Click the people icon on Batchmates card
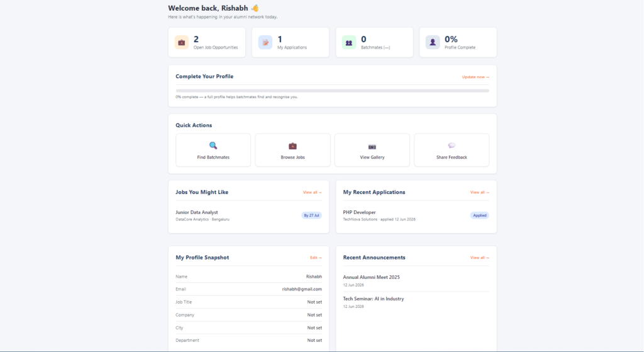This screenshot has height=352, width=644. point(348,42)
